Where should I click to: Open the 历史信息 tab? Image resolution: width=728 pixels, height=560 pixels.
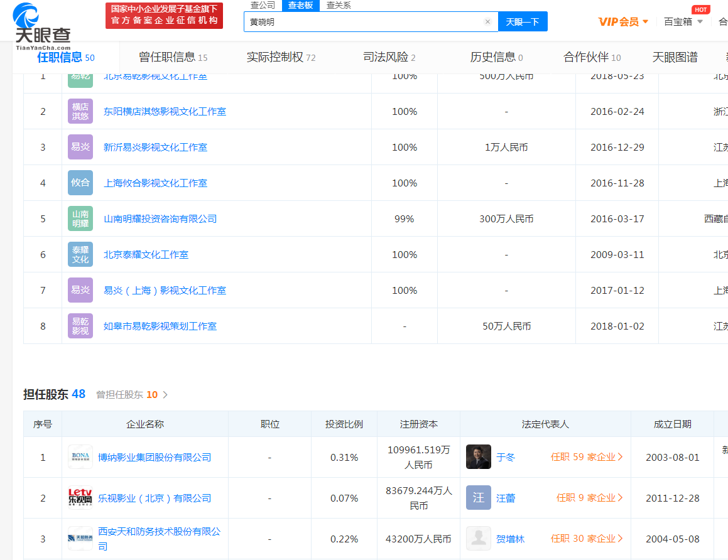[496, 57]
